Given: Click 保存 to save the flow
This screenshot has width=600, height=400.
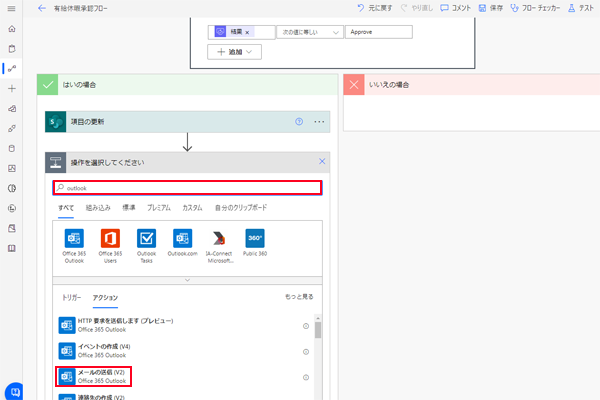Looking at the screenshot, I should pos(491,8).
